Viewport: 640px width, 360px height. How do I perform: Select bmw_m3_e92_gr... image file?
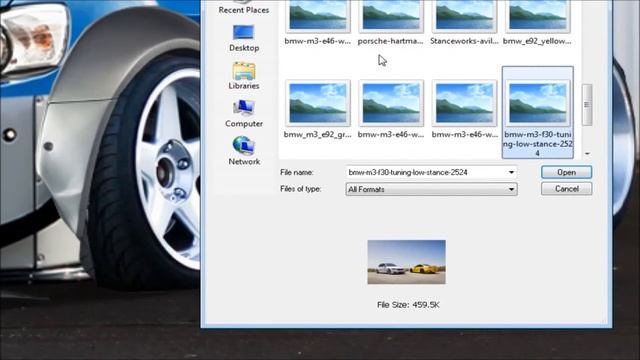(318, 109)
